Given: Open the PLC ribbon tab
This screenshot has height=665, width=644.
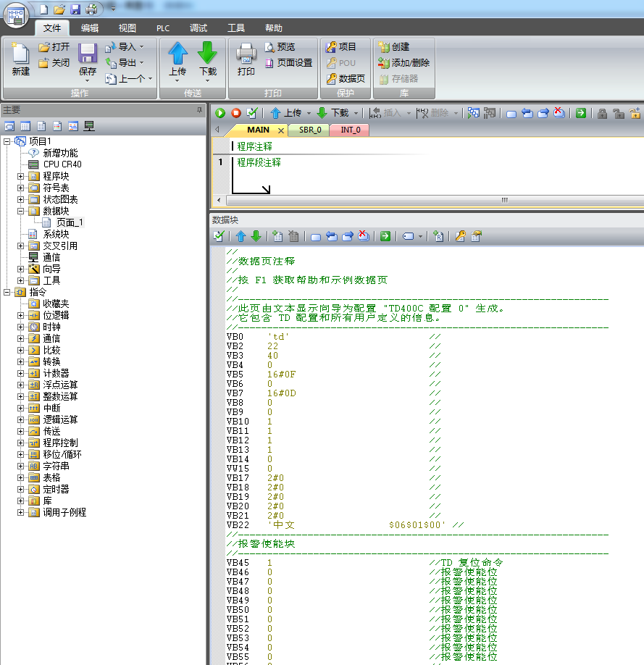Looking at the screenshot, I should coord(163,28).
